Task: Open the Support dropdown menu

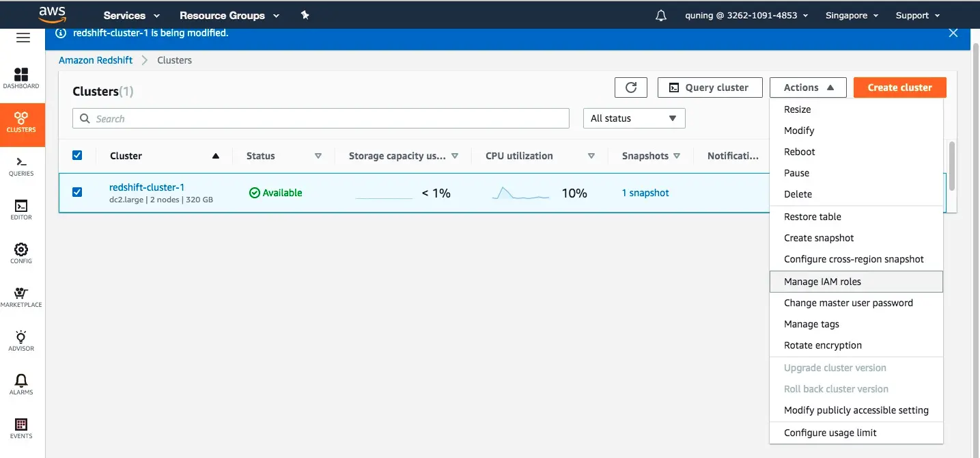Action: 918,15
